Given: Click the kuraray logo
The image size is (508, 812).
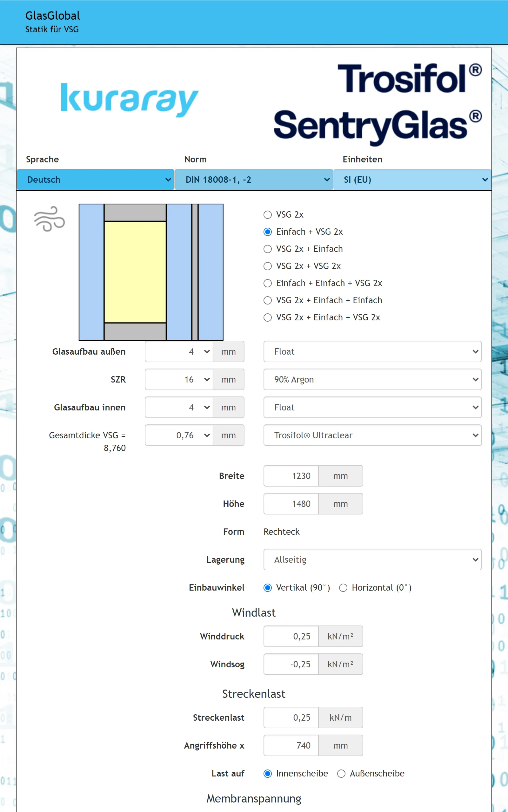Looking at the screenshot, I should tap(129, 100).
